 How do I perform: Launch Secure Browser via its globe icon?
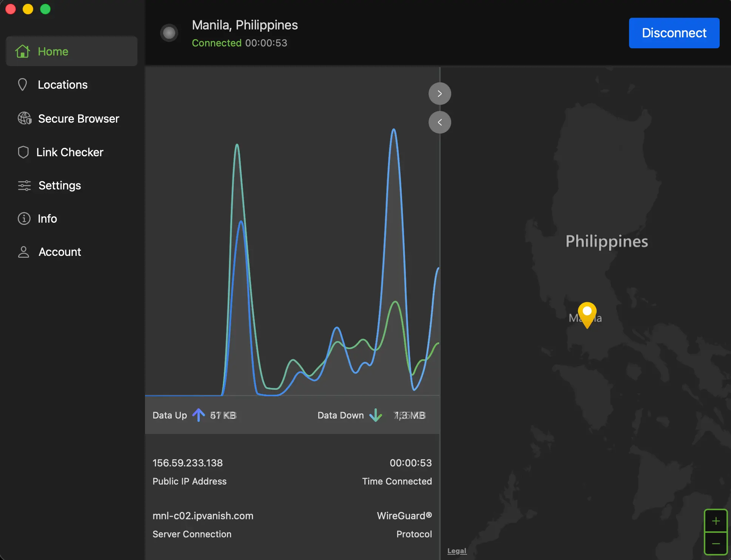tap(24, 118)
